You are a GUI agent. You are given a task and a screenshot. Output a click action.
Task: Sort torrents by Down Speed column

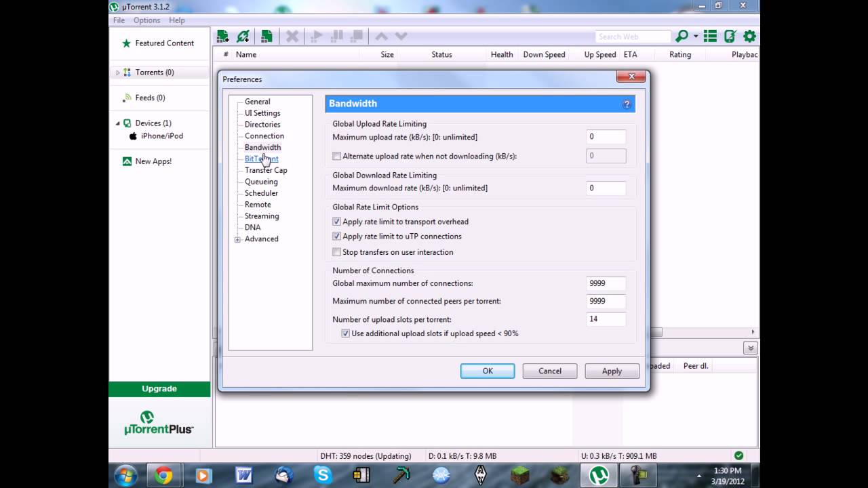[544, 55]
